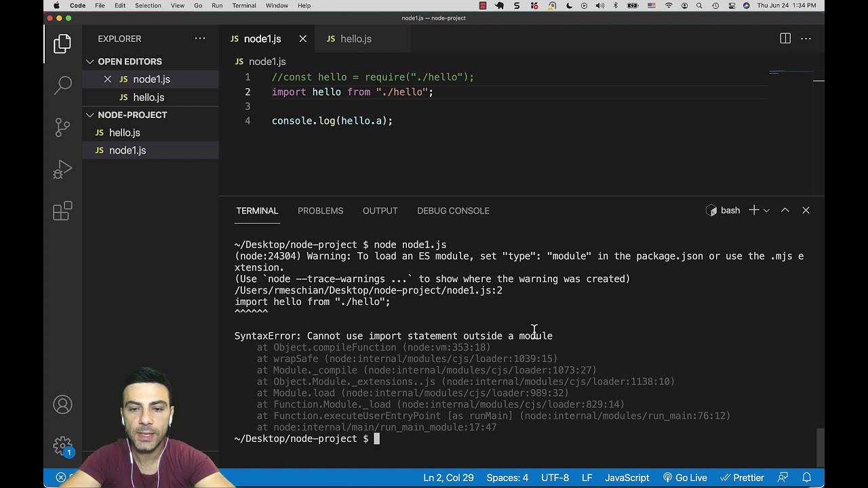Open the Manage gear menu
The width and height of the screenshot is (868, 488).
[62, 445]
